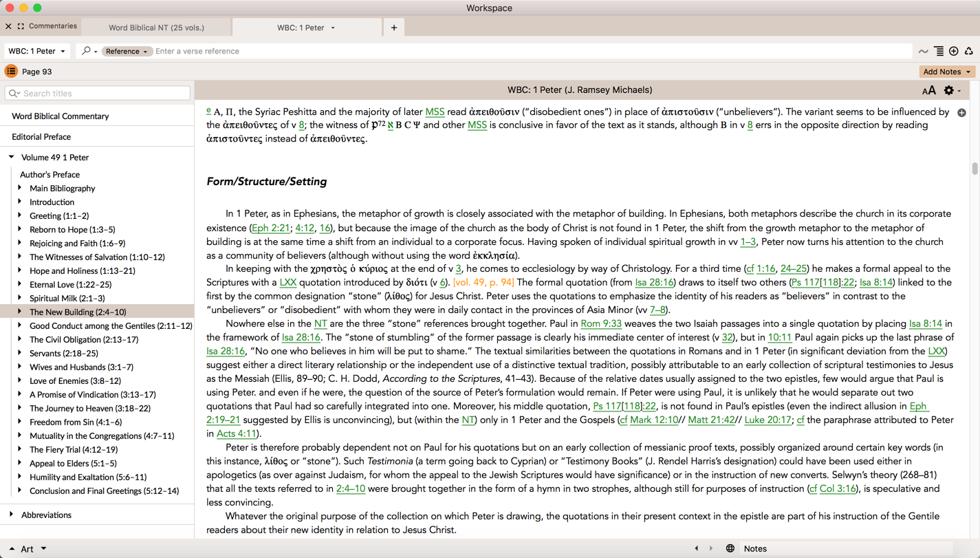Open the Art panel selector at bottom
Viewport: 980px width, 558px height.
[x=28, y=548]
